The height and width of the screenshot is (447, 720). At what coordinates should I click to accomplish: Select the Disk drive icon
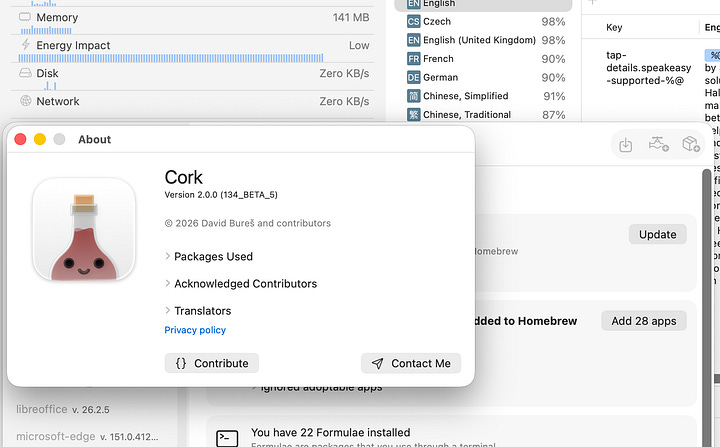pyautogui.click(x=25, y=73)
